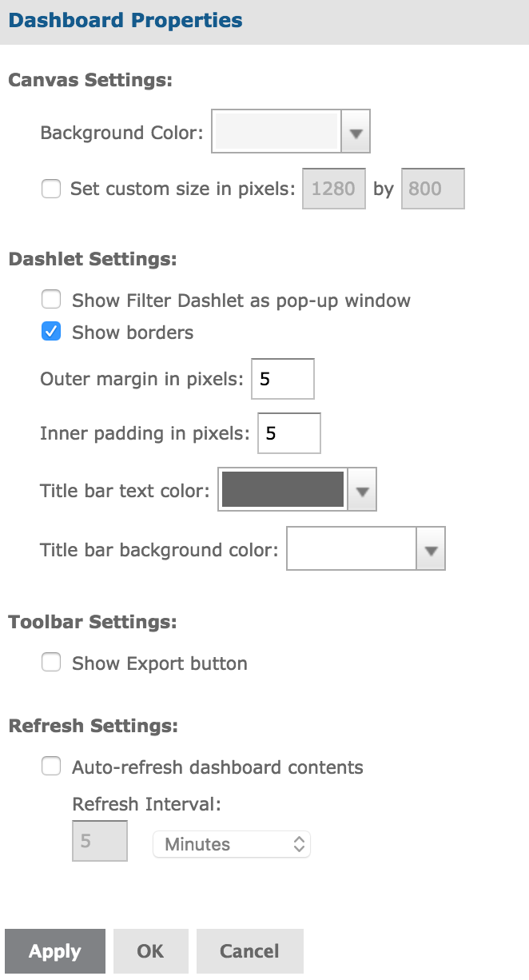
Task: Click the Title bar text color swatch
Action: [x=283, y=489]
